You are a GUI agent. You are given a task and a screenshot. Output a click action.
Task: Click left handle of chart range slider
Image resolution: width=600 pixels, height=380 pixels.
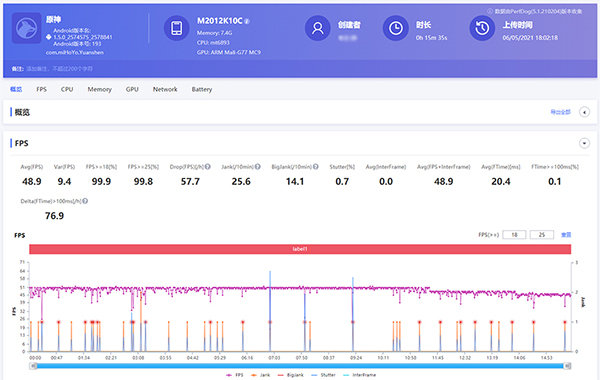click(x=33, y=366)
